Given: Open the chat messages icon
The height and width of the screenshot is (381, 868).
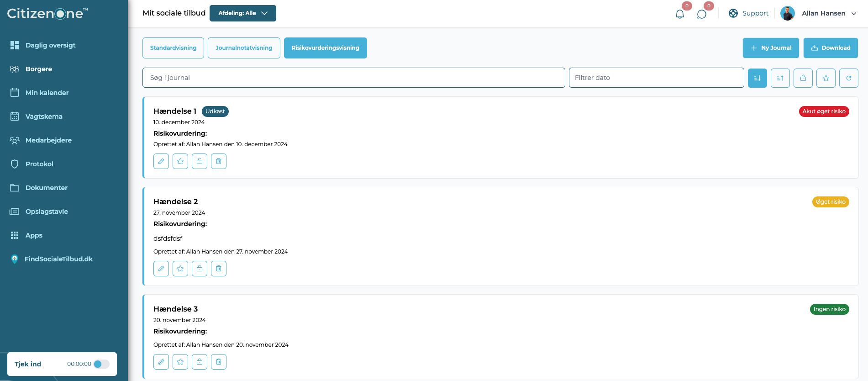Looking at the screenshot, I should pos(702,14).
